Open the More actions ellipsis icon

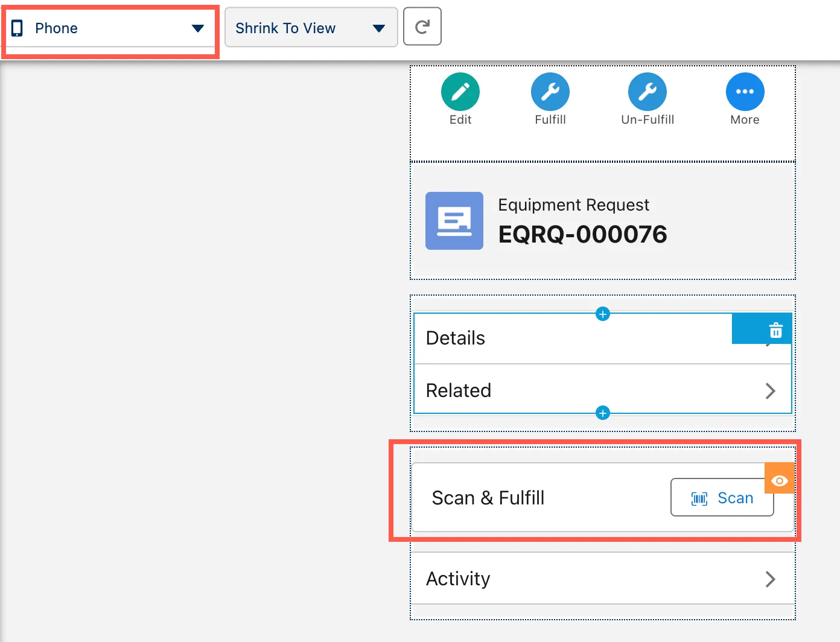tap(745, 92)
